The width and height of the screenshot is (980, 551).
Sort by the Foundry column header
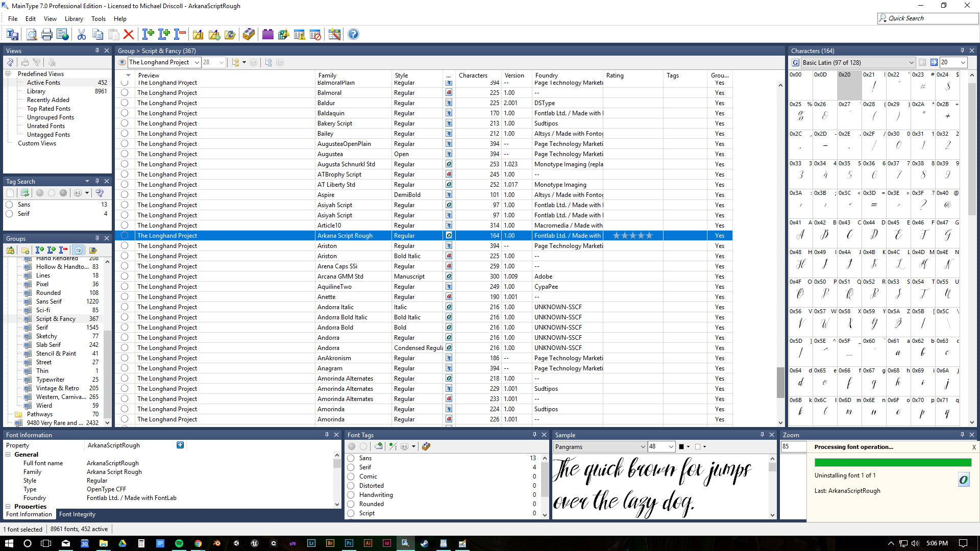click(x=568, y=75)
